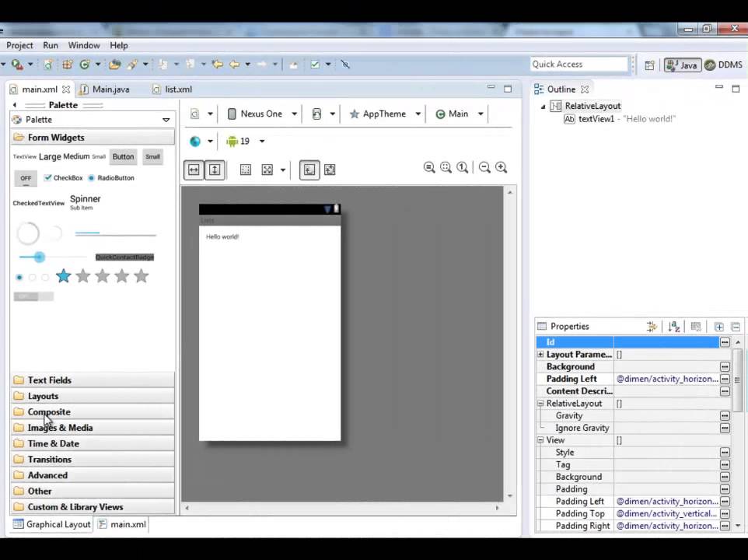Click the New Java Class toolbar icon
The width and height of the screenshot is (748, 560).
(x=85, y=65)
